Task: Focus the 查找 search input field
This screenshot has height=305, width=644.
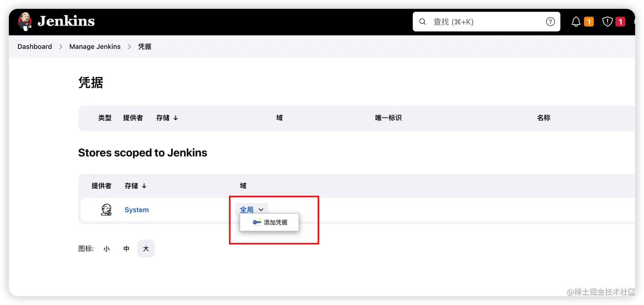Action: (486, 22)
